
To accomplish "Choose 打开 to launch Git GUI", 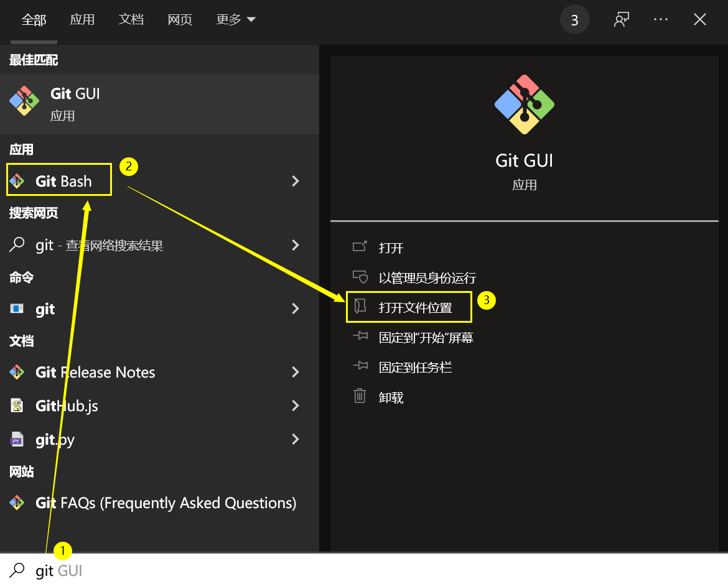I will tap(391, 248).
